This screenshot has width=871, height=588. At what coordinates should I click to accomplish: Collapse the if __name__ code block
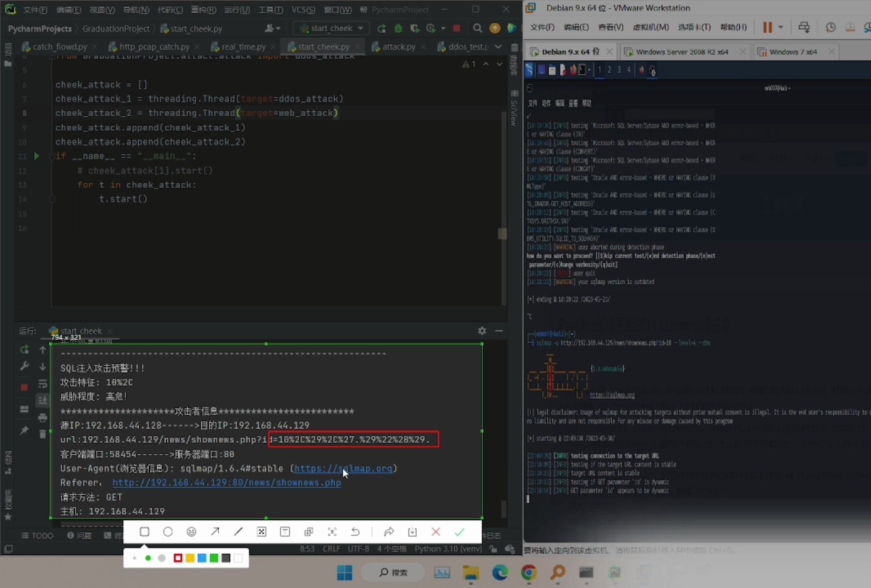tap(52, 156)
